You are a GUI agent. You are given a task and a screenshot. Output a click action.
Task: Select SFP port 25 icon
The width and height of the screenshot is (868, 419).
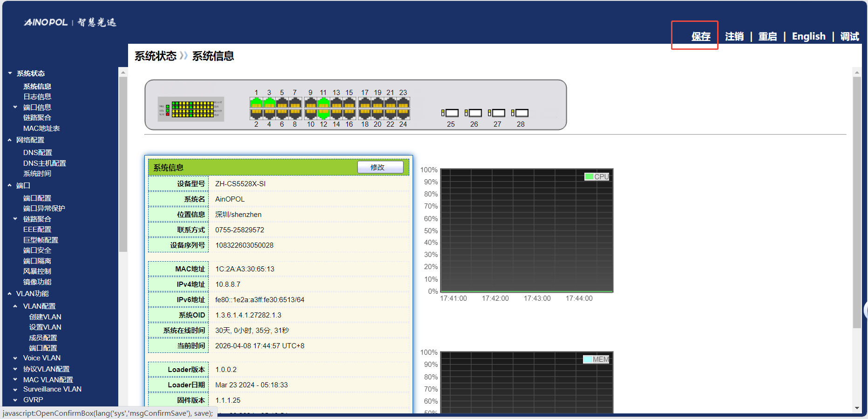(450, 113)
